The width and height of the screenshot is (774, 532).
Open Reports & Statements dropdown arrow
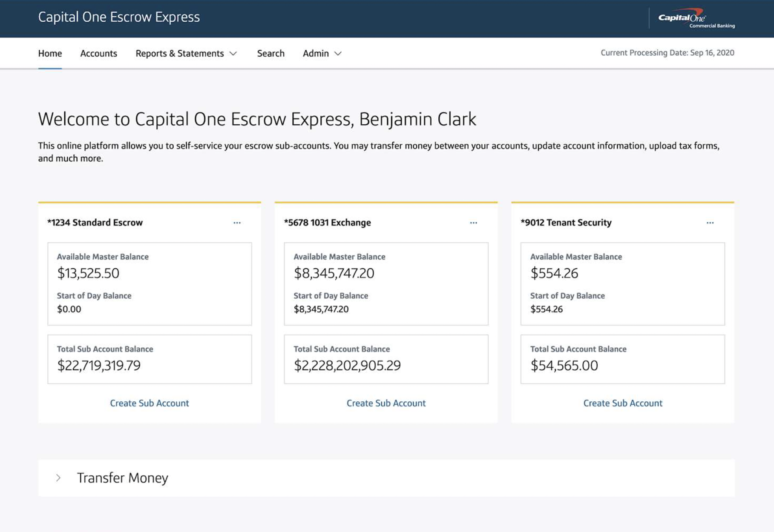(233, 54)
